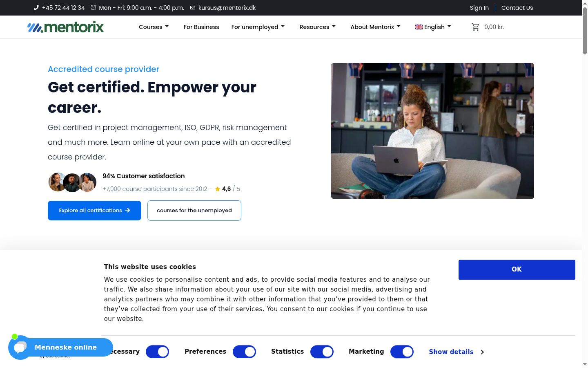Turn off the Statistics cookies switch
Screen dimensions: 588x368
click(322, 352)
